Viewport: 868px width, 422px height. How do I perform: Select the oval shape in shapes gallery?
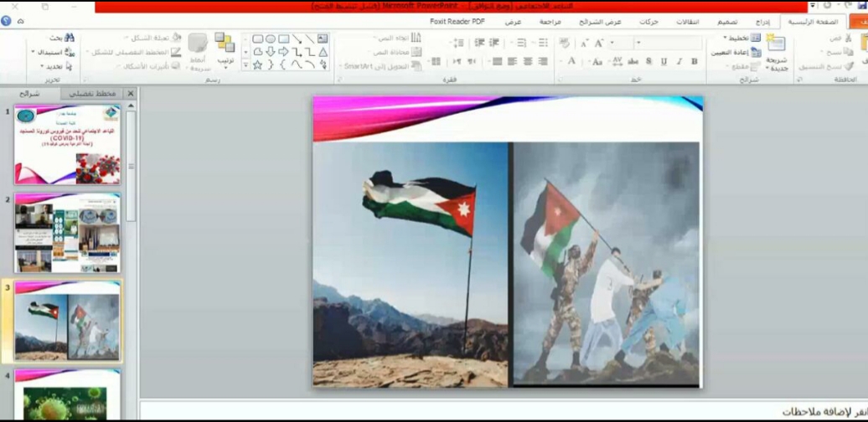[x=271, y=39]
